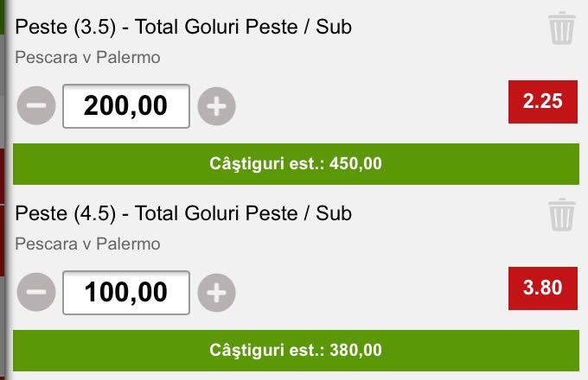
Task: Increase the 200,00 stake with plus button
Action: coord(216,106)
